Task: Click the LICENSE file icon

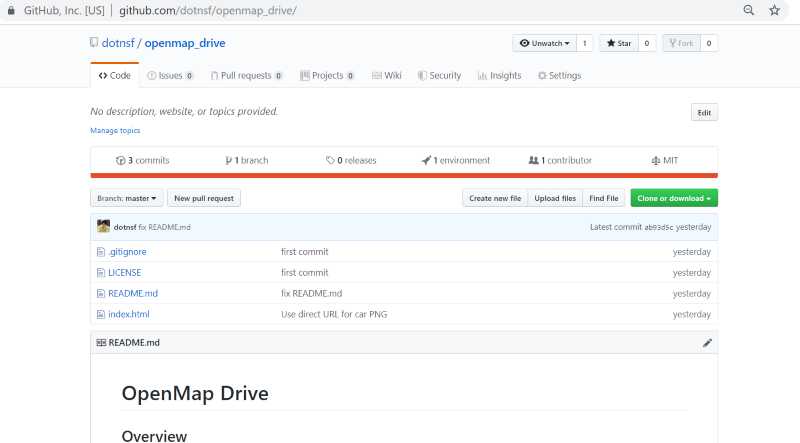Action: tap(101, 273)
